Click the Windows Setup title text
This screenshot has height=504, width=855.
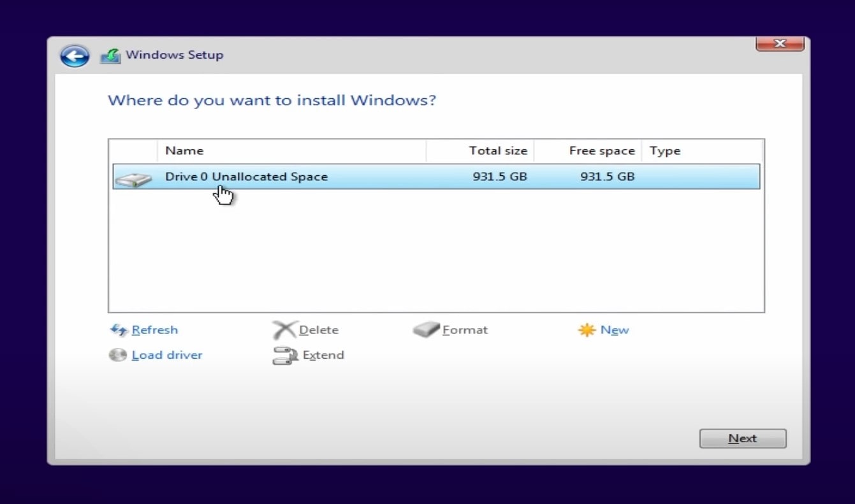point(174,55)
